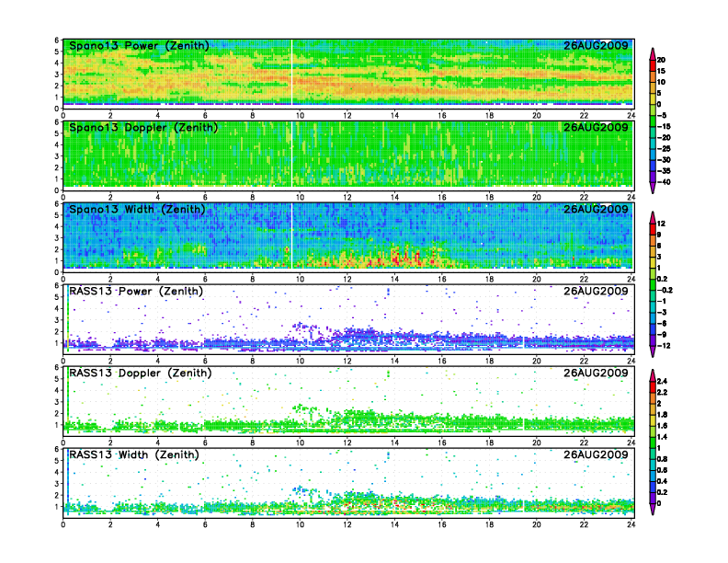This screenshot has height=563, width=728.
Task: Click the red swatch between 2.4 and 2.2 on bottom colorbar
Action: 653,387
